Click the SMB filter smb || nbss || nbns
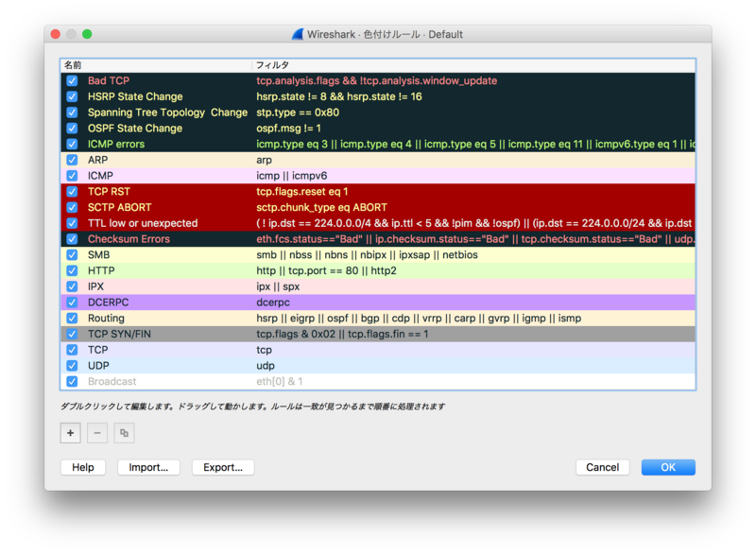The image size is (756, 554). pos(367,254)
